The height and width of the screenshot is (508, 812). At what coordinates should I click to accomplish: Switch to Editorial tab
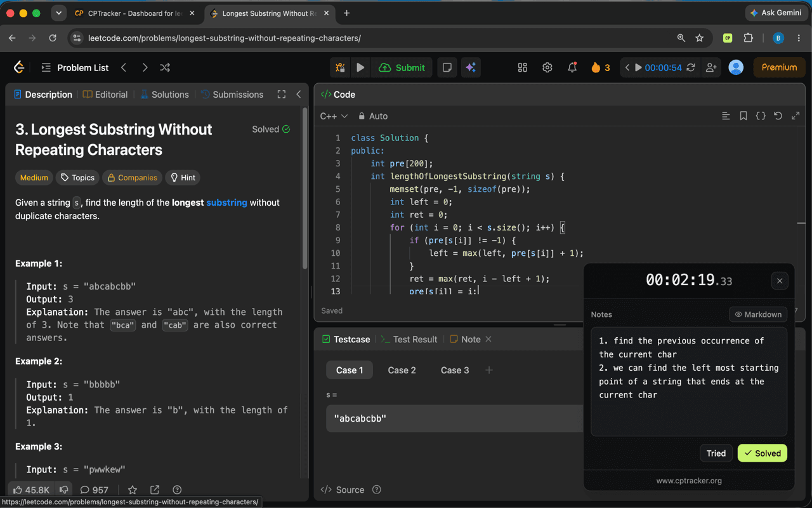click(x=105, y=94)
